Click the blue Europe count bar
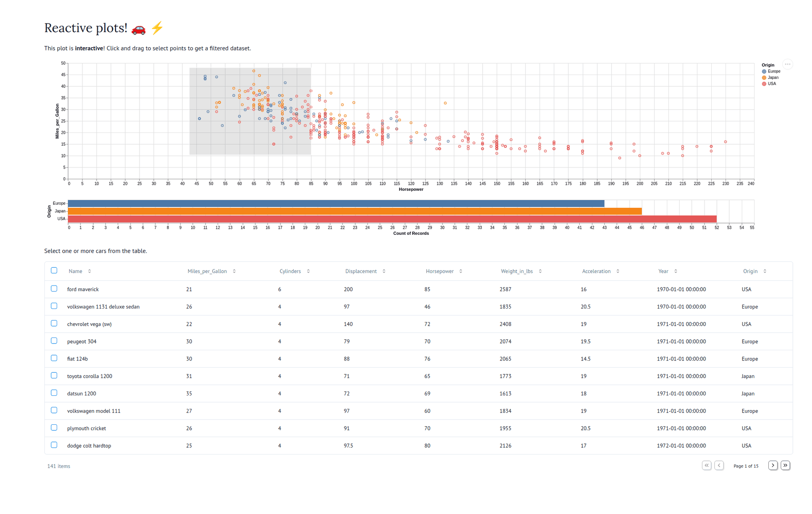The width and height of the screenshot is (812, 514). pyautogui.click(x=336, y=203)
